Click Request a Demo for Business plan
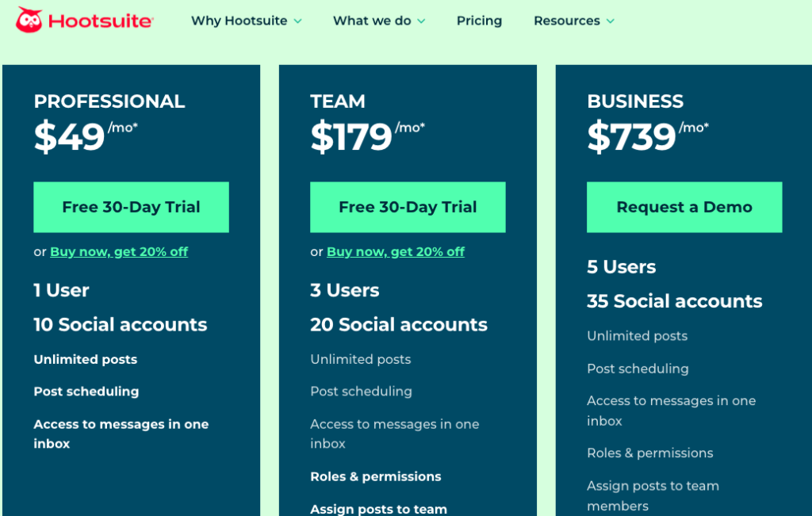Viewport: 812px width, 516px height. point(684,207)
